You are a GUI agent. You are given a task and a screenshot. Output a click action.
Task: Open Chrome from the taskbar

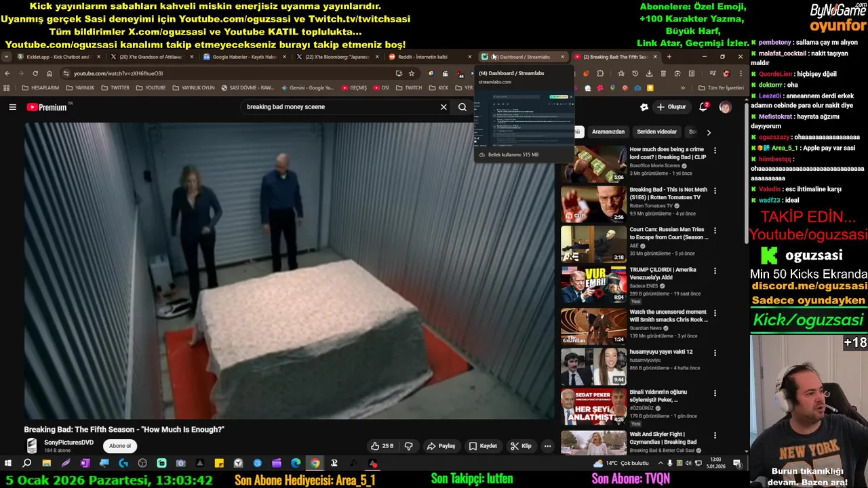coord(315,464)
